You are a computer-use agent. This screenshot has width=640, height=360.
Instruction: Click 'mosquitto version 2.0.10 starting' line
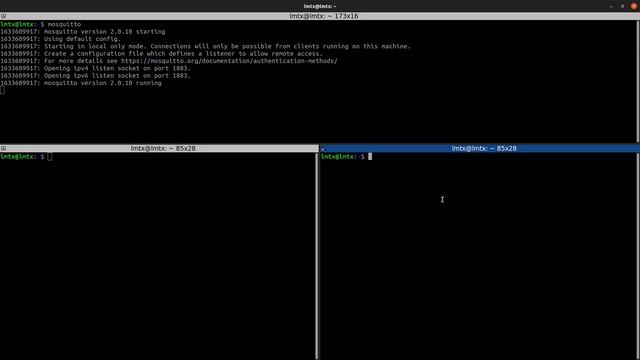(83, 31)
